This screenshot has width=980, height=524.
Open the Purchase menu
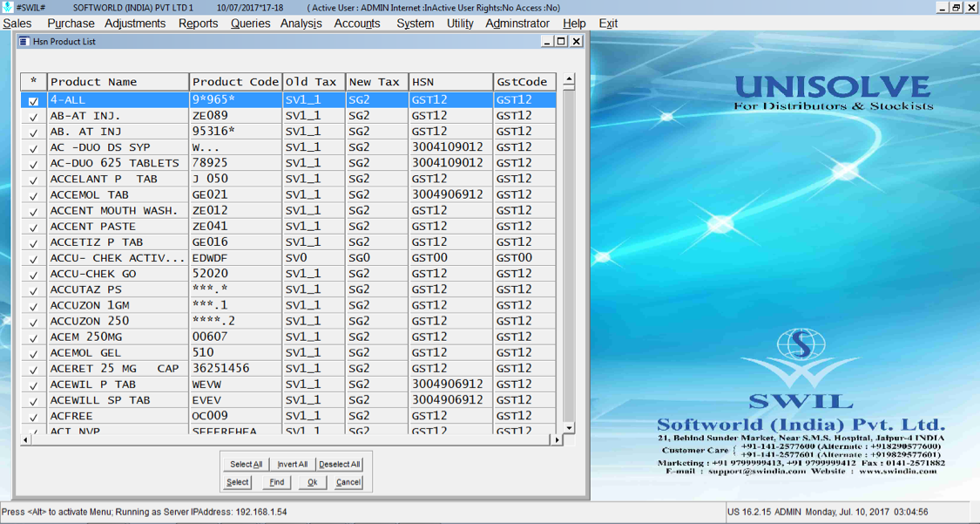click(71, 24)
